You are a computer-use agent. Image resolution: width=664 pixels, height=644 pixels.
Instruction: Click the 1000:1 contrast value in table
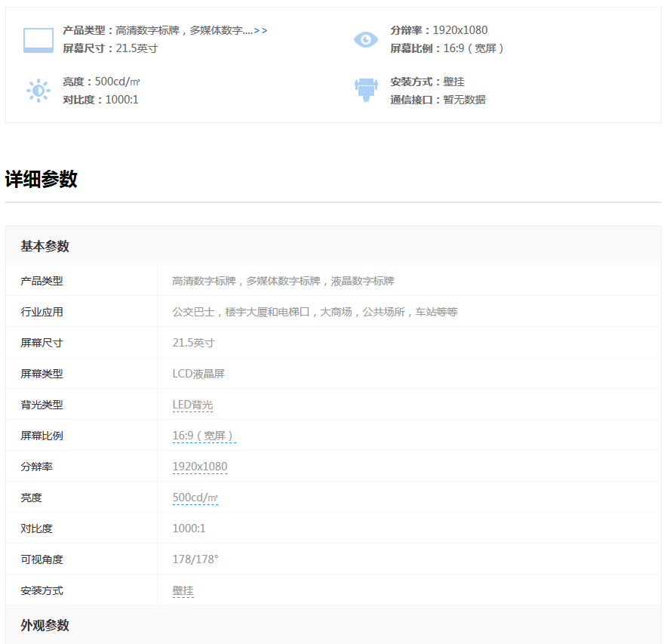(x=189, y=528)
